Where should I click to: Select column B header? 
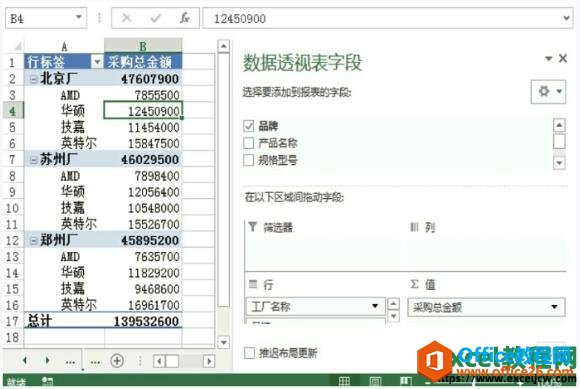(143, 46)
